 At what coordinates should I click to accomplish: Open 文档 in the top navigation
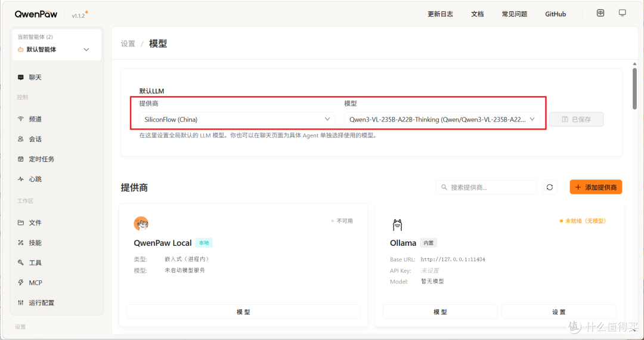coord(477,14)
